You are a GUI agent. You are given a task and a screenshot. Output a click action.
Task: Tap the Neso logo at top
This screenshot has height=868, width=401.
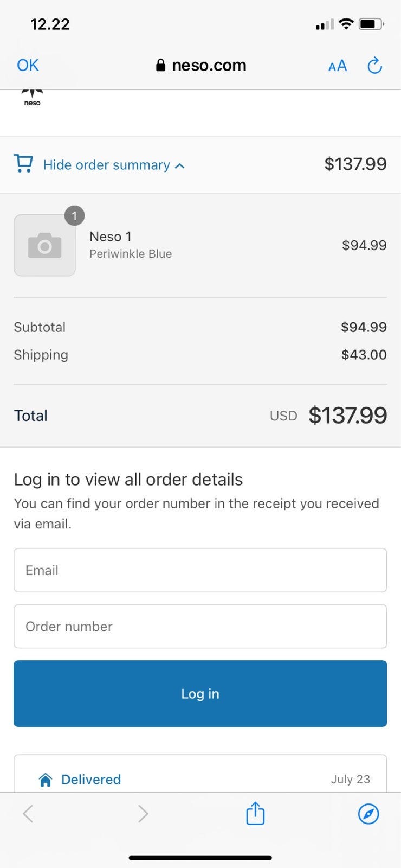click(x=33, y=97)
